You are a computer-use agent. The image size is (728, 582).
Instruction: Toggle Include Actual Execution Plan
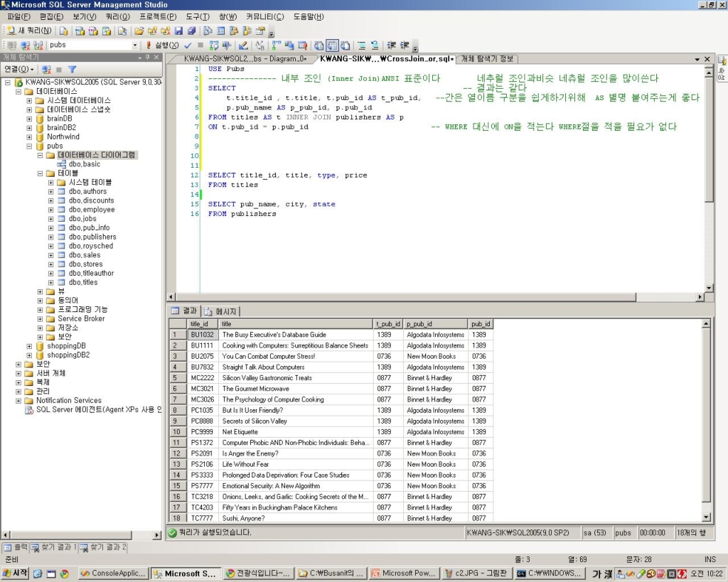[x=277, y=45]
